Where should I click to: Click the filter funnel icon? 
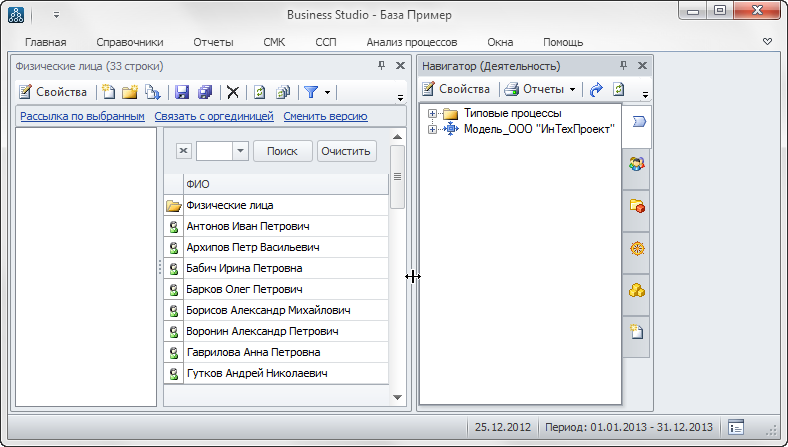pyautogui.click(x=311, y=92)
